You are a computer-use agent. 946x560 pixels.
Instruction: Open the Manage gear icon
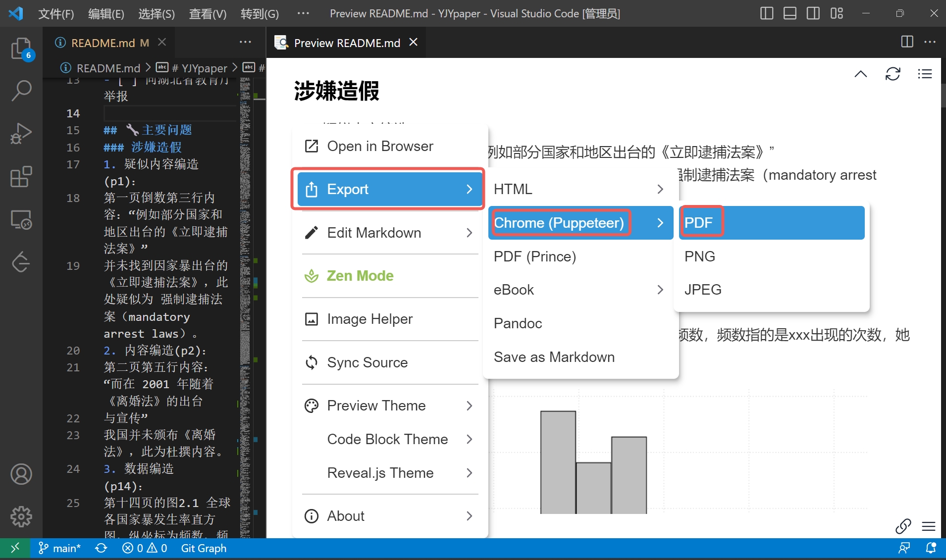(x=21, y=516)
